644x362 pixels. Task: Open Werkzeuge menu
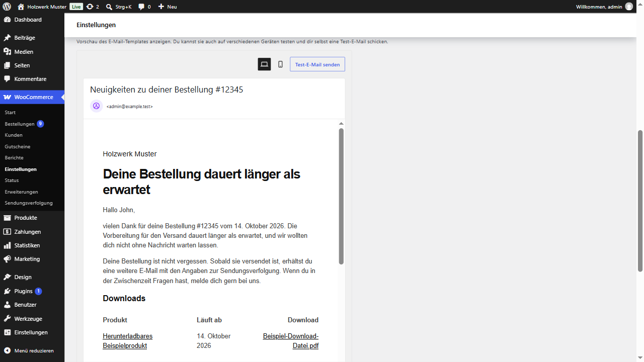[x=32, y=319]
